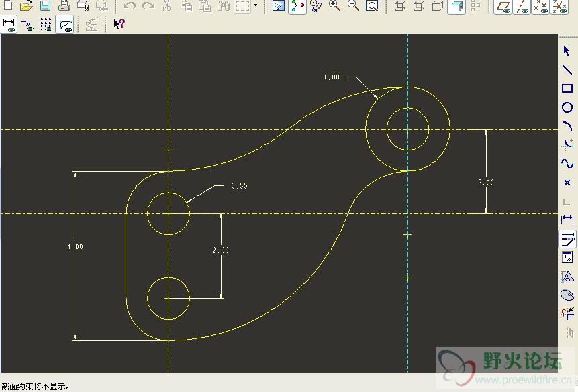Switch to shaded display mode
This screenshot has width=578, height=392.
[x=456, y=6]
